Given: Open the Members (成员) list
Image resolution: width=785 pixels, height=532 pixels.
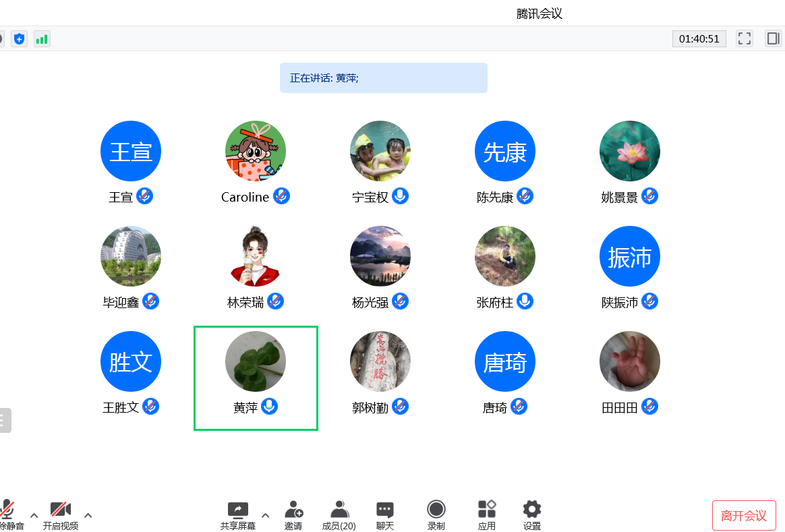Looking at the screenshot, I should pos(339,515).
